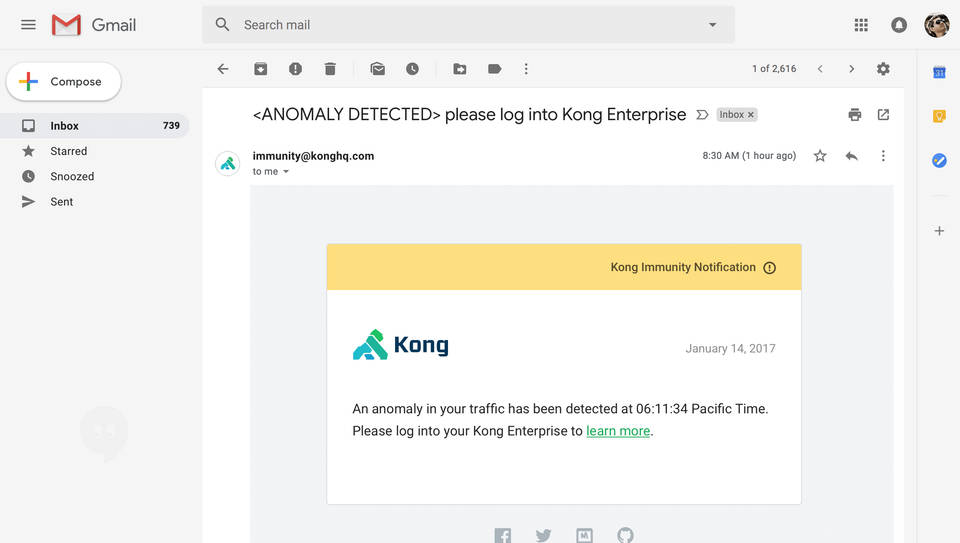Viewport: 960px width, 543px height.
Task: Show recipient details next to 'to me'
Action: coord(286,172)
